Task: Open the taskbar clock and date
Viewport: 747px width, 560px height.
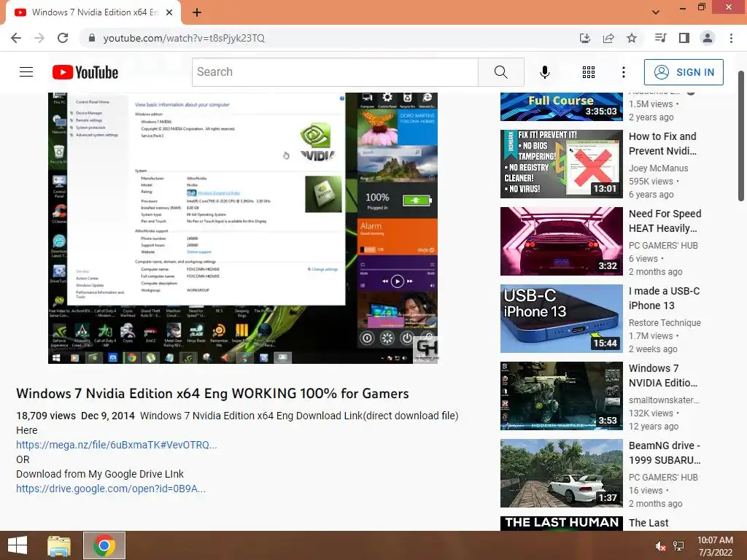Action: pyautogui.click(x=715, y=546)
